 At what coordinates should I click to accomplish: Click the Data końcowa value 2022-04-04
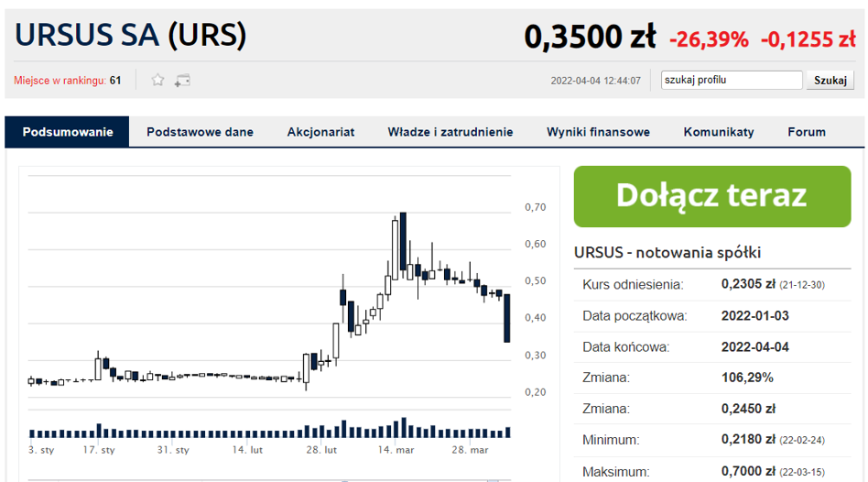(754, 346)
